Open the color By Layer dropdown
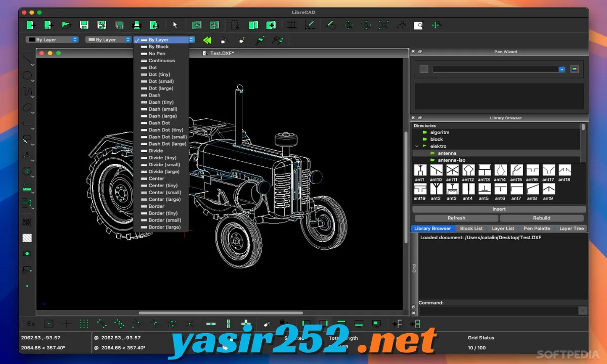607x364 pixels. point(53,39)
